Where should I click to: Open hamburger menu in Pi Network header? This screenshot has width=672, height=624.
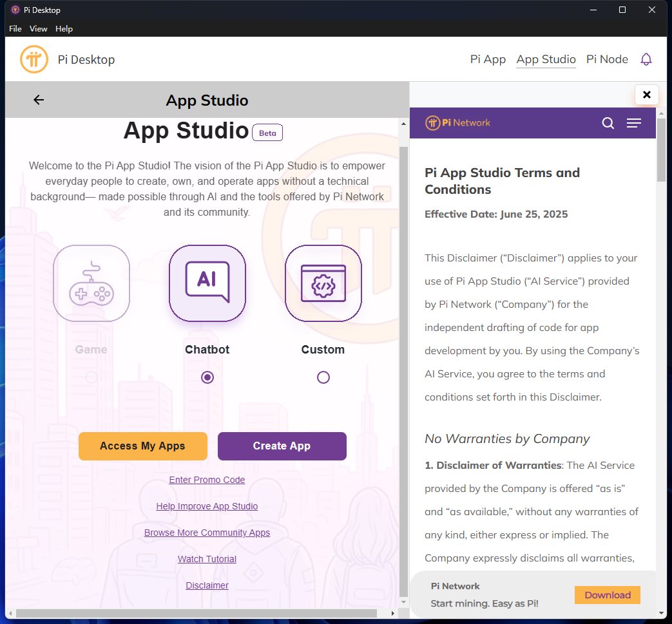click(x=634, y=123)
